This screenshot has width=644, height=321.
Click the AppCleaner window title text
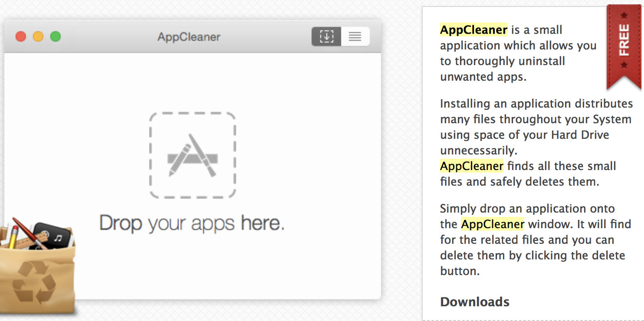(189, 37)
